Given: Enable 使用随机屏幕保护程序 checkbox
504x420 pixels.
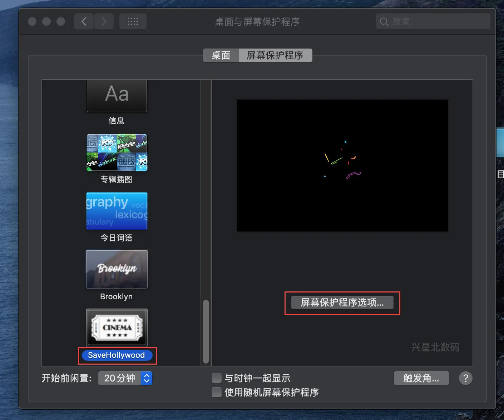Looking at the screenshot, I should [x=217, y=392].
